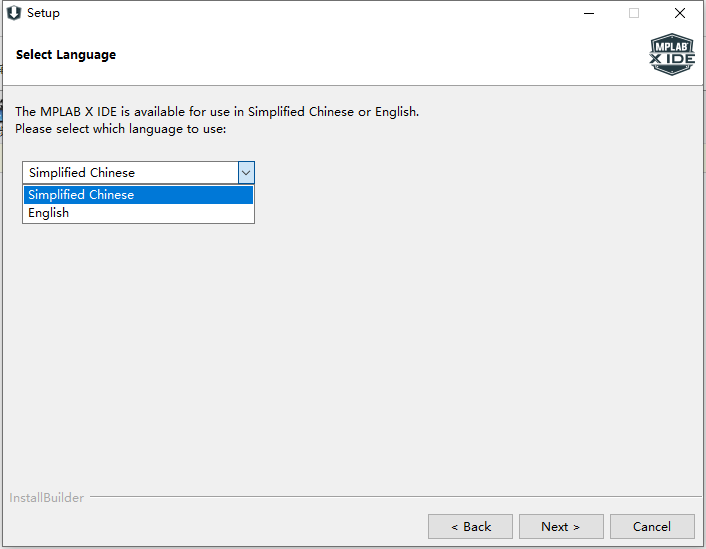The width and height of the screenshot is (706, 549).
Task: Choose the highlighted Simplified Chinese list option
Action: click(x=138, y=195)
